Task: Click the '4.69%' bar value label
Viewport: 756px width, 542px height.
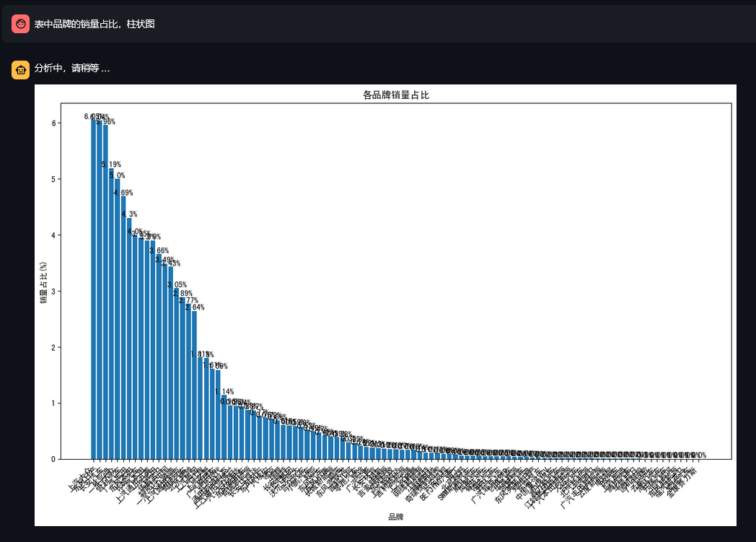Action: pos(123,193)
